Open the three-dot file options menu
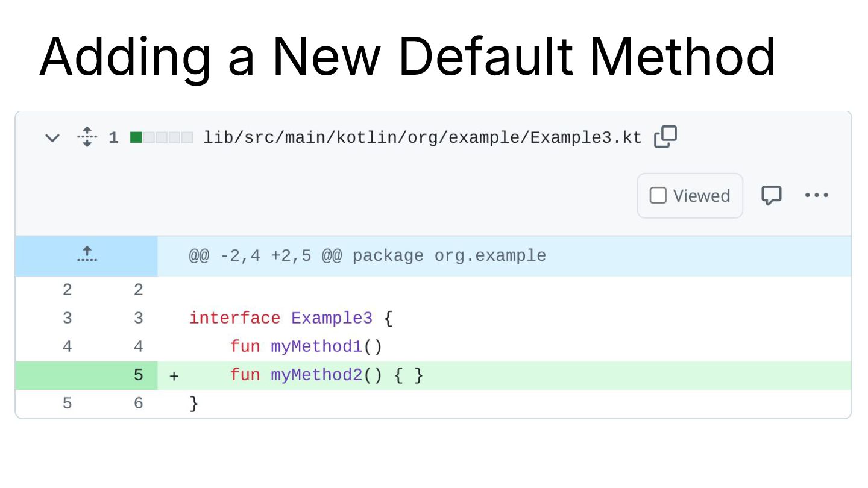The height and width of the screenshot is (488, 868). point(817,195)
